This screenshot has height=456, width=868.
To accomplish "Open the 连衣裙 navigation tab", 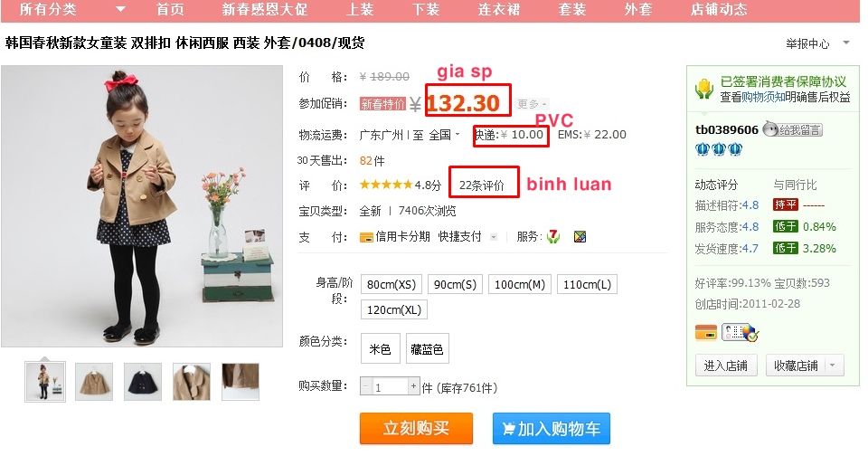I will (x=499, y=9).
